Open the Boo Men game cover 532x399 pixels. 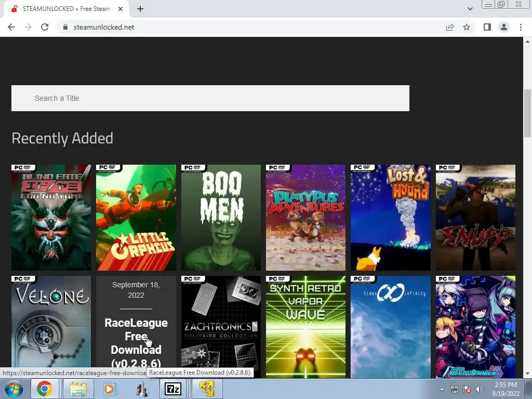click(221, 218)
